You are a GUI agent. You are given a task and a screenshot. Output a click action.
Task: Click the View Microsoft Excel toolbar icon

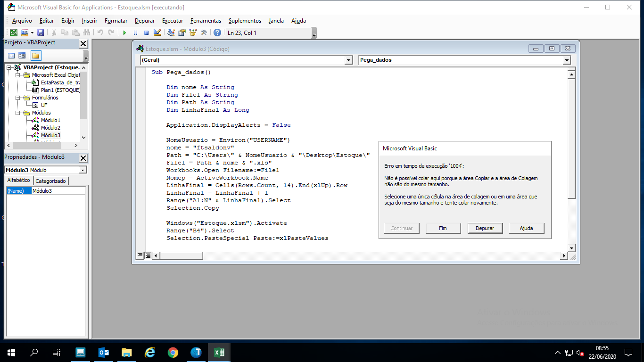14,33
